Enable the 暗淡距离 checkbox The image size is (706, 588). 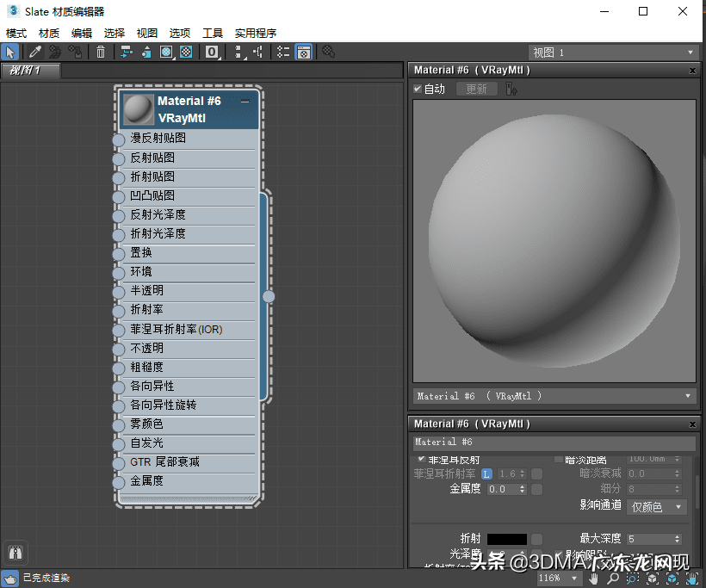558,460
